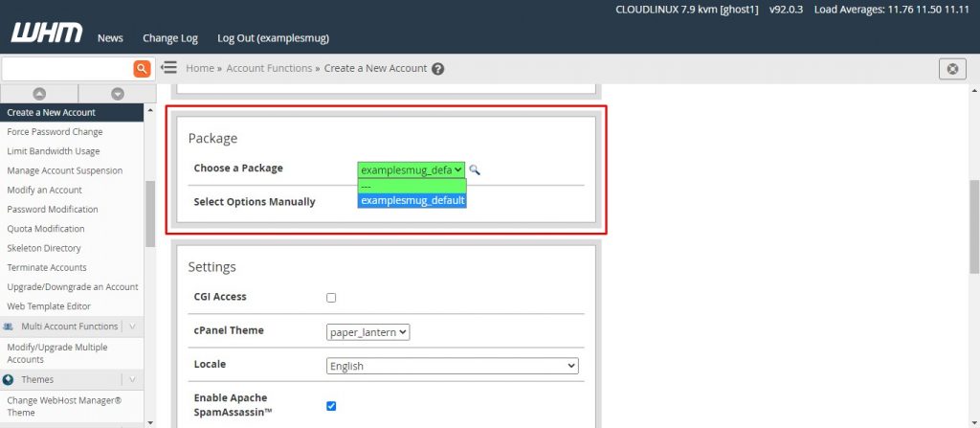Open Terminate Accounts

coord(47,268)
